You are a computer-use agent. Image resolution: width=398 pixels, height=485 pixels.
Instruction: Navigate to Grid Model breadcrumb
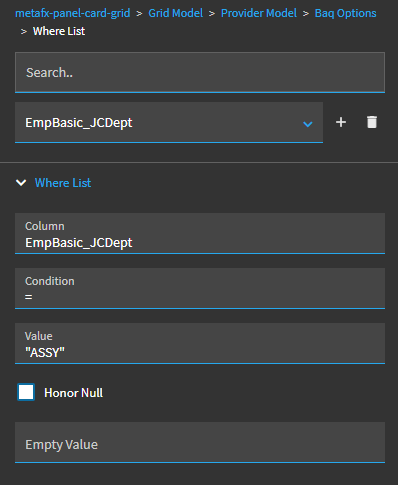click(175, 13)
